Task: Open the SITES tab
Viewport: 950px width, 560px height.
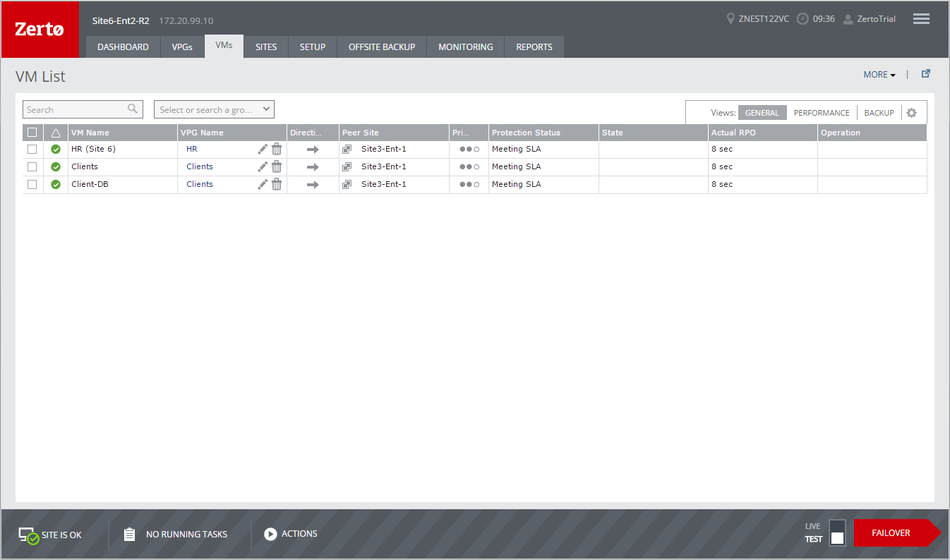Action: click(266, 47)
